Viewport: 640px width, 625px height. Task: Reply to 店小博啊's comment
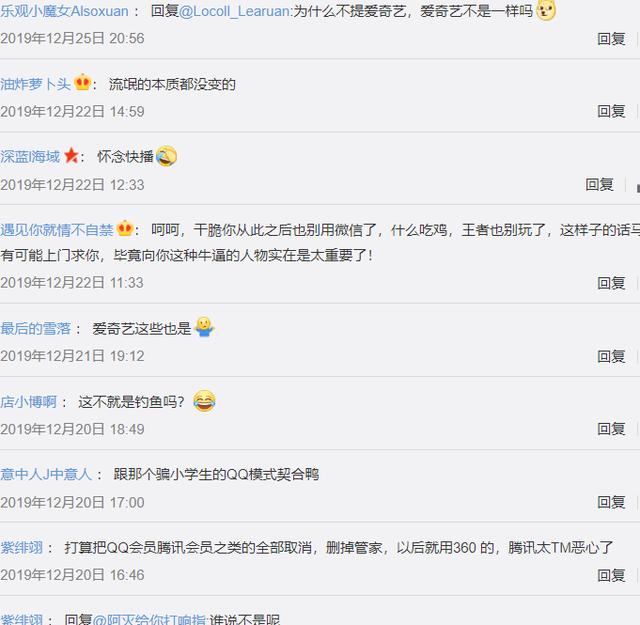pos(611,429)
